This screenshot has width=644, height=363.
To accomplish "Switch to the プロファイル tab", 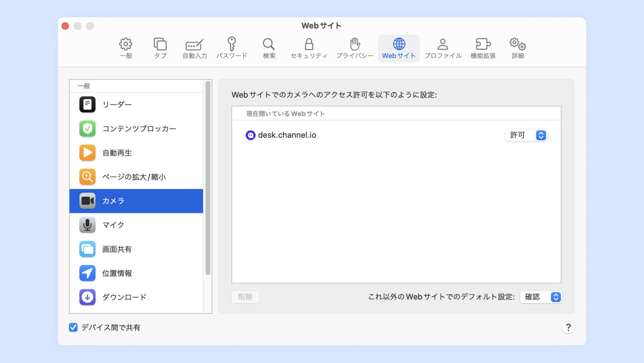I will 443,48.
